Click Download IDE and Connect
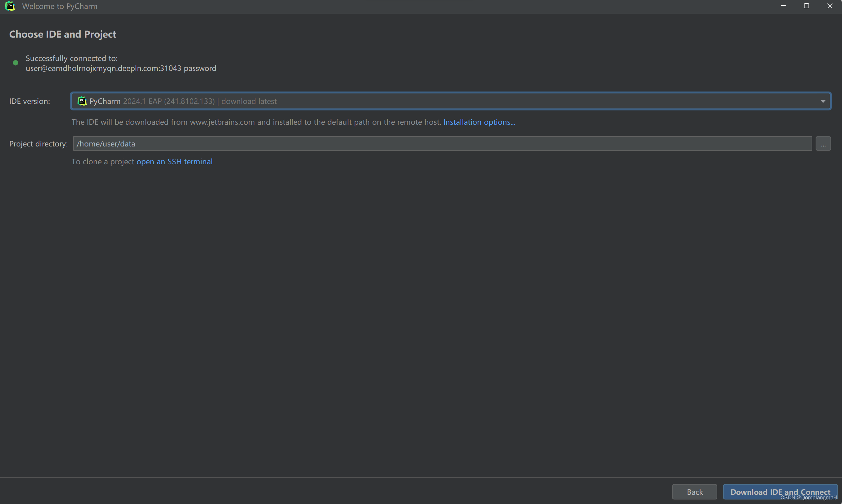The image size is (842, 504). click(779, 491)
